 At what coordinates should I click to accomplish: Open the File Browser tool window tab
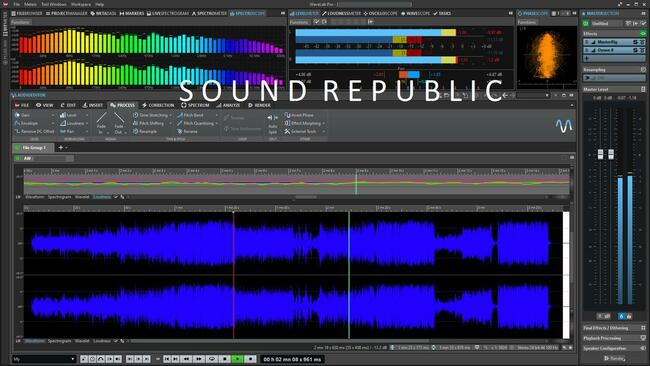pyautogui.click(x=27, y=13)
